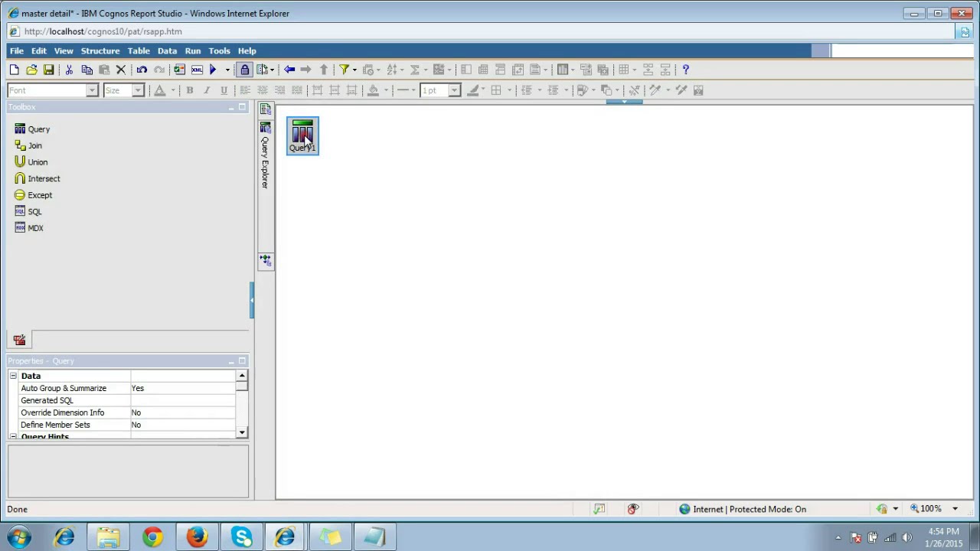The image size is (980, 551).
Task: Open the View menu
Action: (64, 51)
